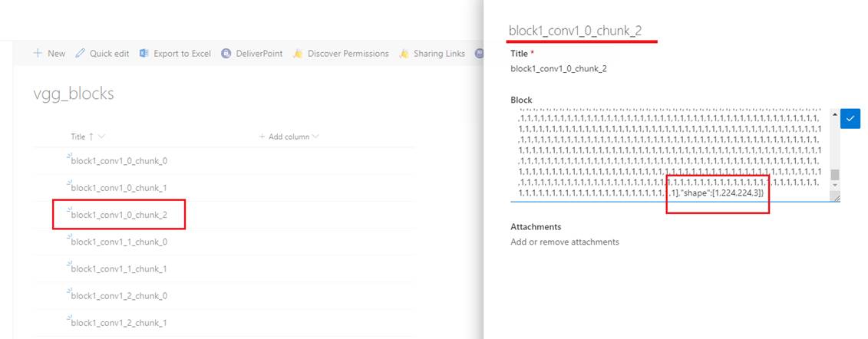
Task: Open DeliverPoint from the toolbar icon
Action: click(226, 54)
